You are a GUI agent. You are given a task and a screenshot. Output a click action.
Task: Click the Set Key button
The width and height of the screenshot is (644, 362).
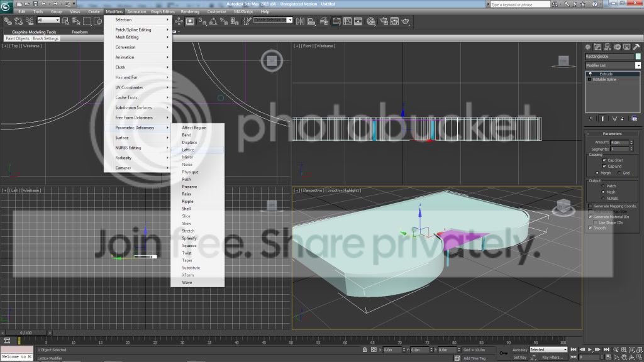(x=519, y=357)
